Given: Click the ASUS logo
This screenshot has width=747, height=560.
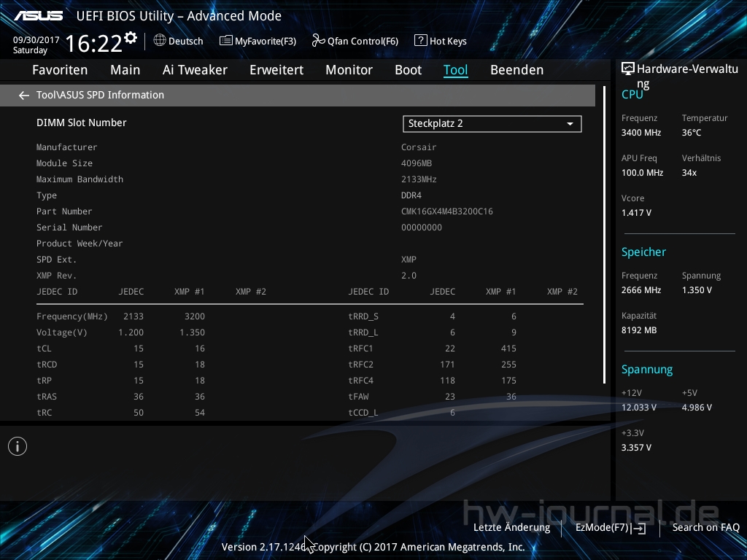Looking at the screenshot, I should tap(39, 16).
